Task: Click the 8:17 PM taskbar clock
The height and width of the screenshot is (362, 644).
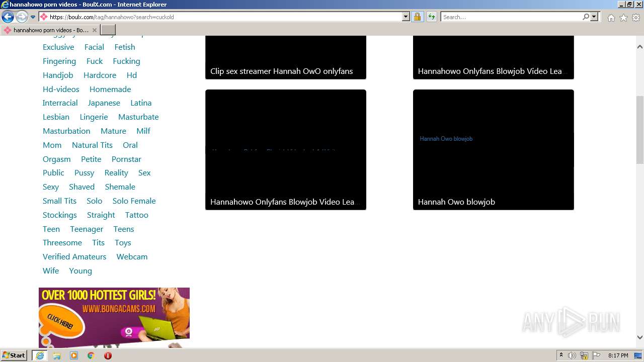Action: pyautogui.click(x=618, y=355)
